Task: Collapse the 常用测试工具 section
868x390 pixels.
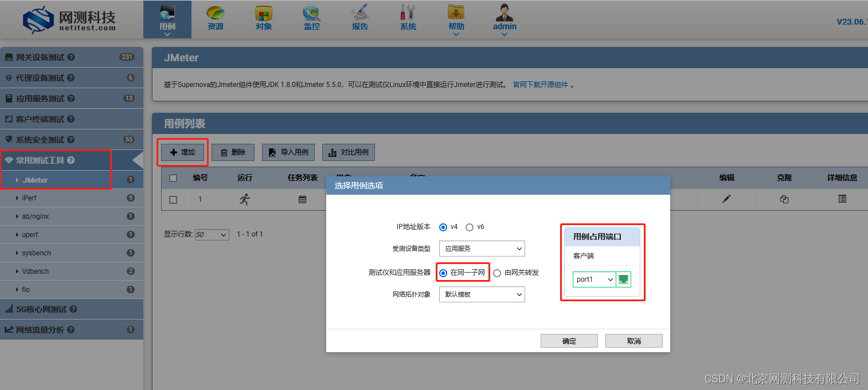Action: click(x=72, y=160)
